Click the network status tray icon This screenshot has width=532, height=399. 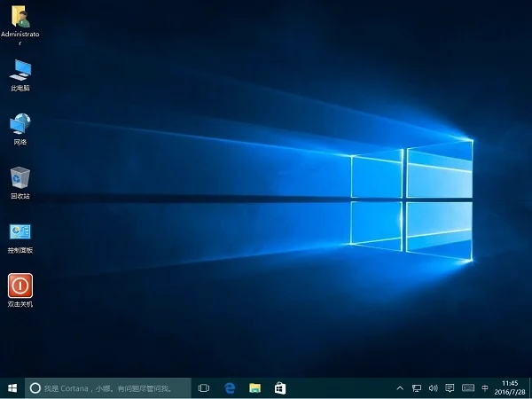(x=417, y=387)
